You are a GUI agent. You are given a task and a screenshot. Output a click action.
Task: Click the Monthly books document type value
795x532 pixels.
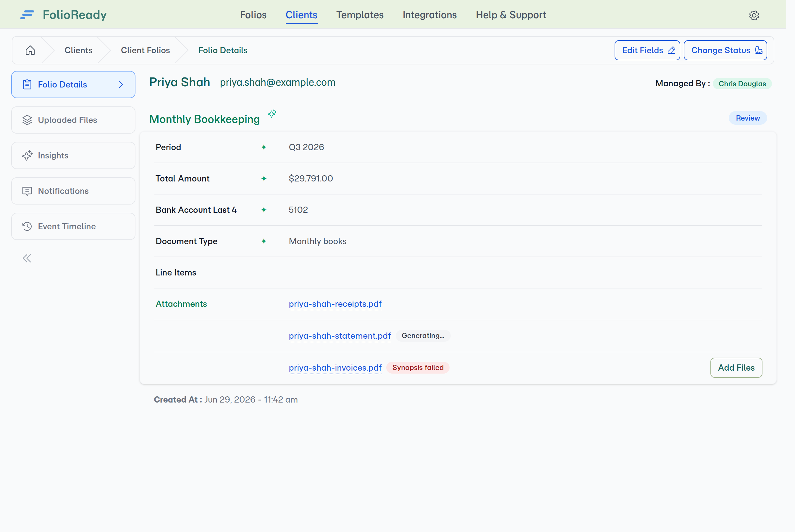(x=317, y=241)
